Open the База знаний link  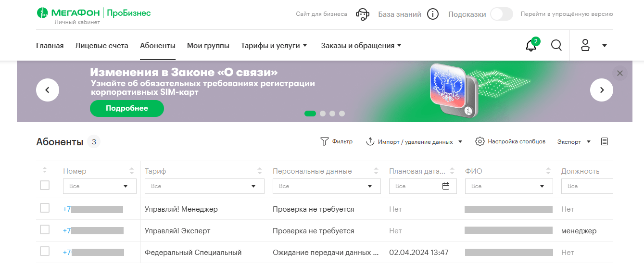point(400,14)
